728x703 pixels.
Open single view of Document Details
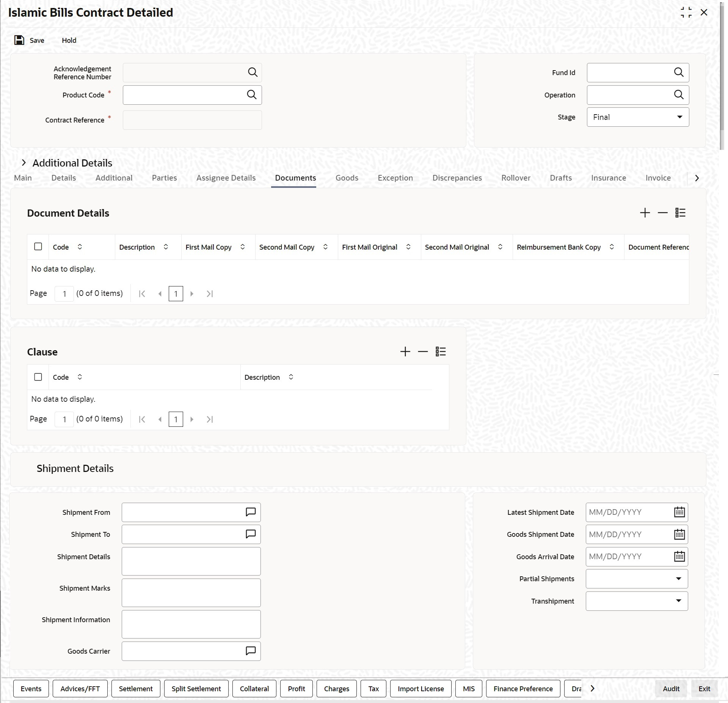pyautogui.click(x=680, y=213)
